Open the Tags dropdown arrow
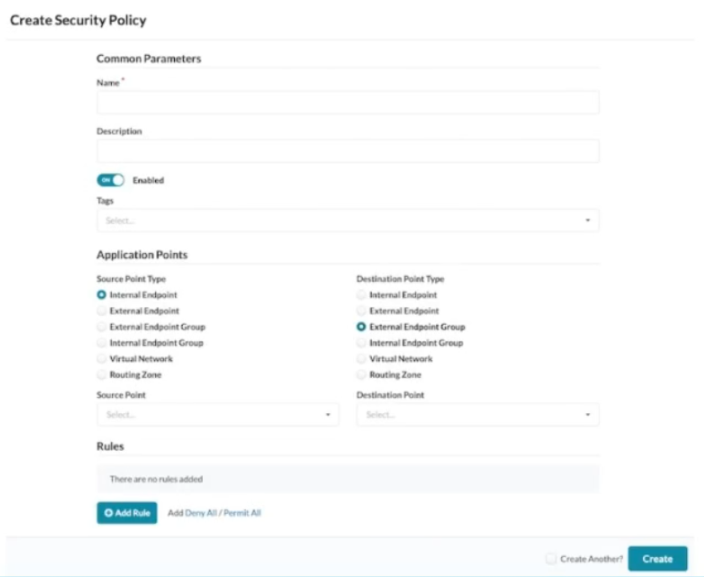The width and height of the screenshot is (704, 577). pyautogui.click(x=587, y=220)
